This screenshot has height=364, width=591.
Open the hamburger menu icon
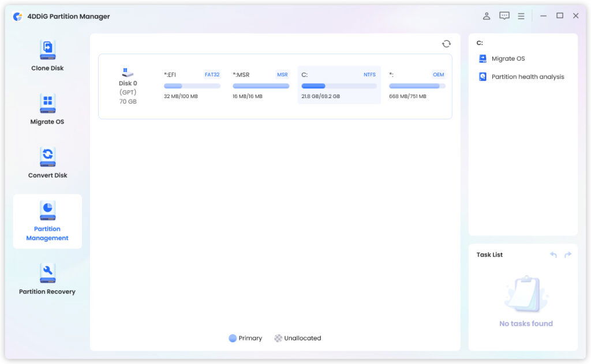[x=521, y=16]
